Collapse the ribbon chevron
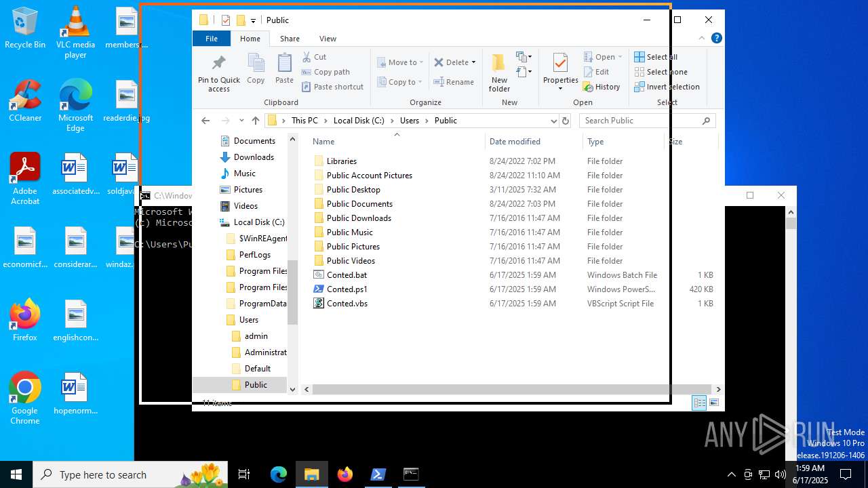Viewport: 868px width, 488px height. (703, 39)
